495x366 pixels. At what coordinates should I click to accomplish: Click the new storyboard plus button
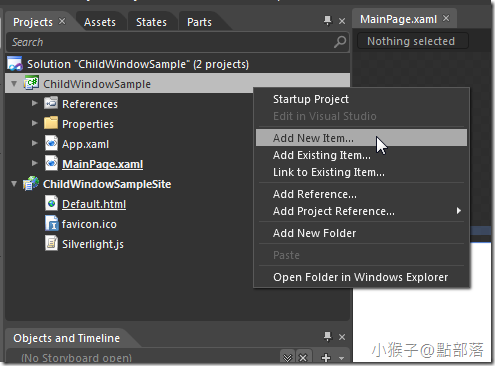pyautogui.click(x=326, y=358)
